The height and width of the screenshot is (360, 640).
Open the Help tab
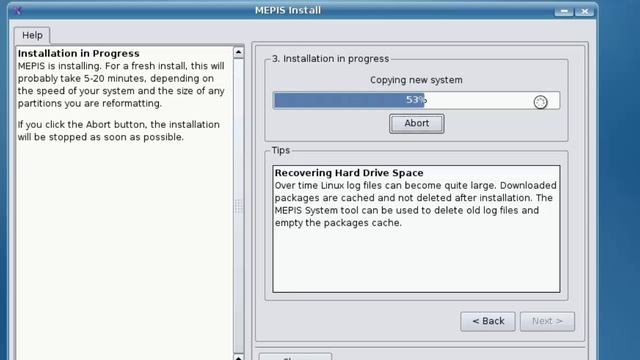pyautogui.click(x=32, y=36)
